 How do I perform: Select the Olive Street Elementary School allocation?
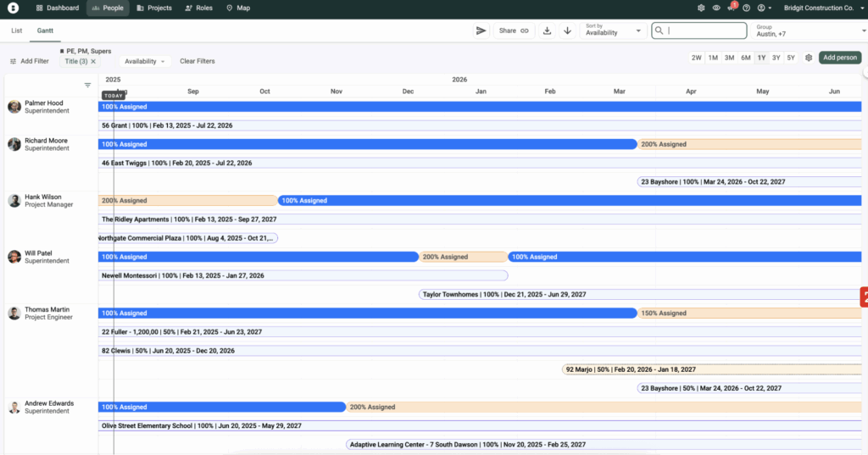[480, 425]
